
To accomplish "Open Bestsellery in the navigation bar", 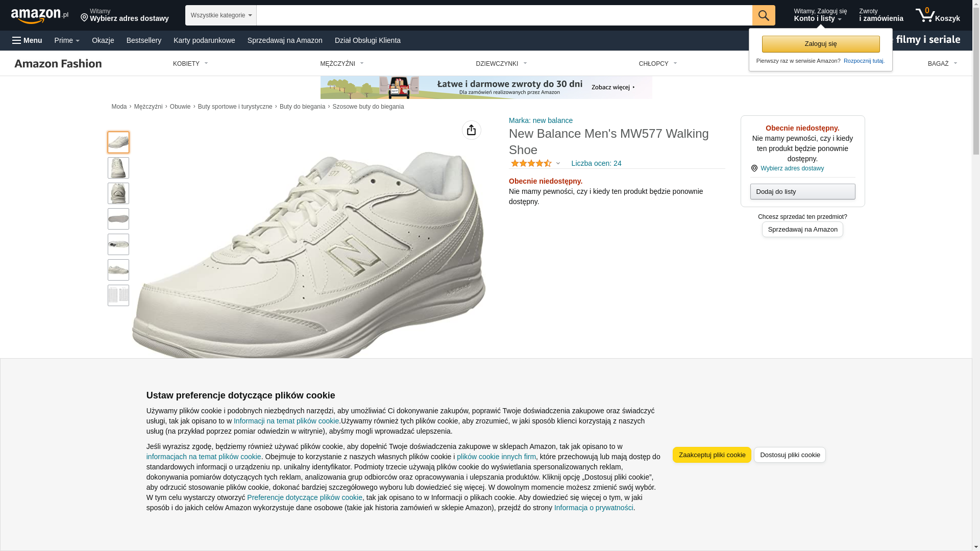I will pyautogui.click(x=144, y=40).
